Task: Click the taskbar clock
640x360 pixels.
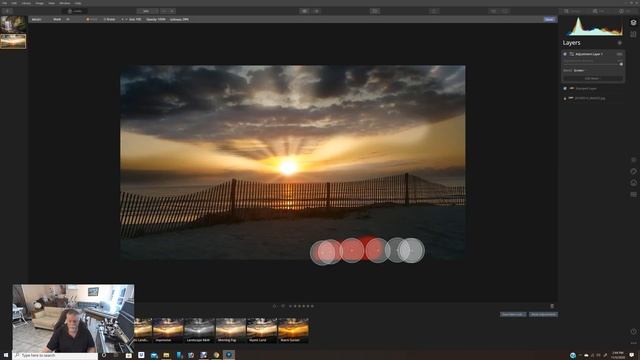Action: (618, 356)
